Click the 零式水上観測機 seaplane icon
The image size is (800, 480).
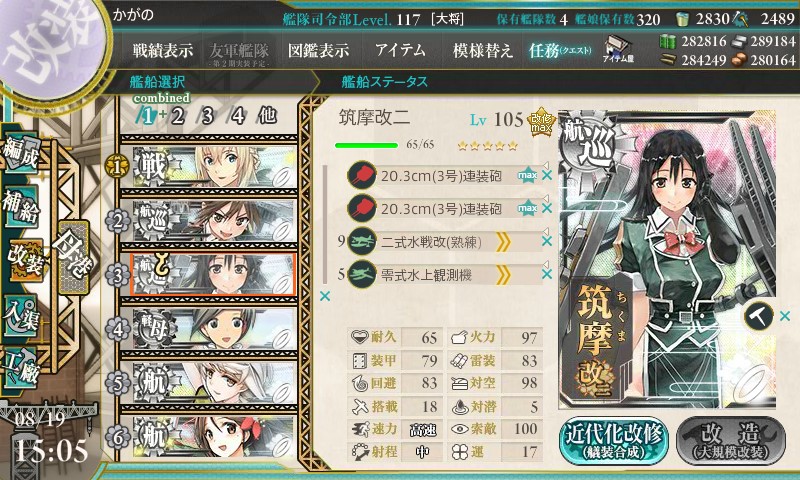tap(362, 275)
